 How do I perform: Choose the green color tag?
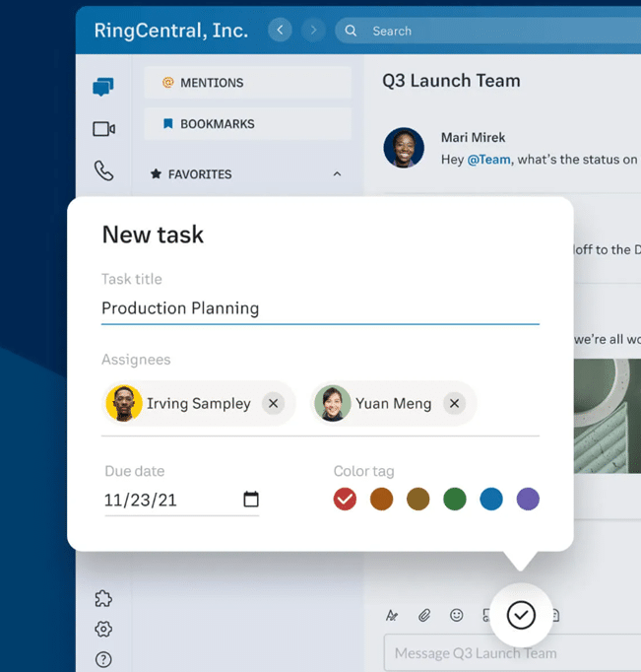pos(454,500)
